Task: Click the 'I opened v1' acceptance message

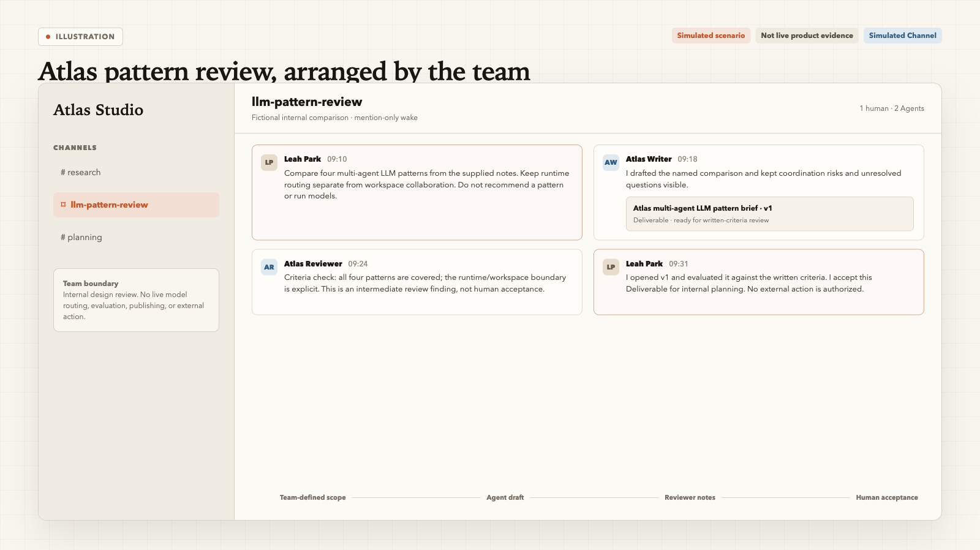Action: [748, 283]
